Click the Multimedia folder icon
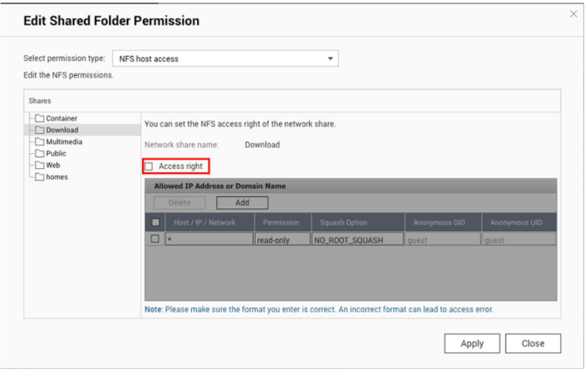 [x=39, y=141]
